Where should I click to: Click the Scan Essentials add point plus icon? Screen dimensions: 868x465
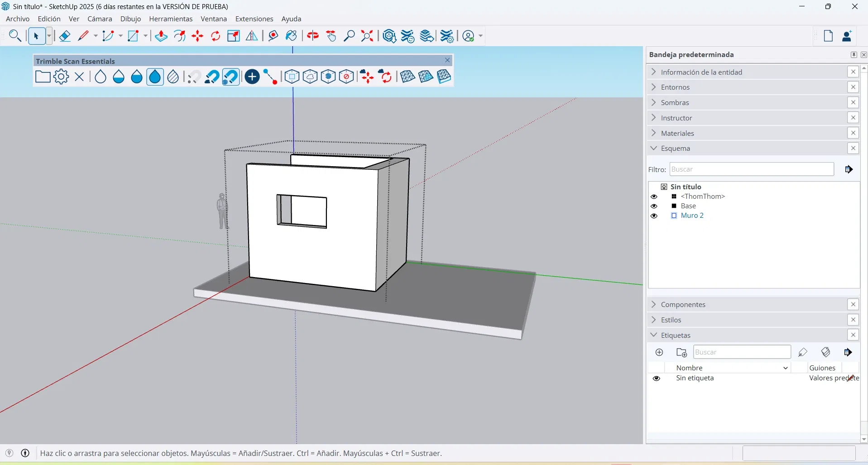252,77
